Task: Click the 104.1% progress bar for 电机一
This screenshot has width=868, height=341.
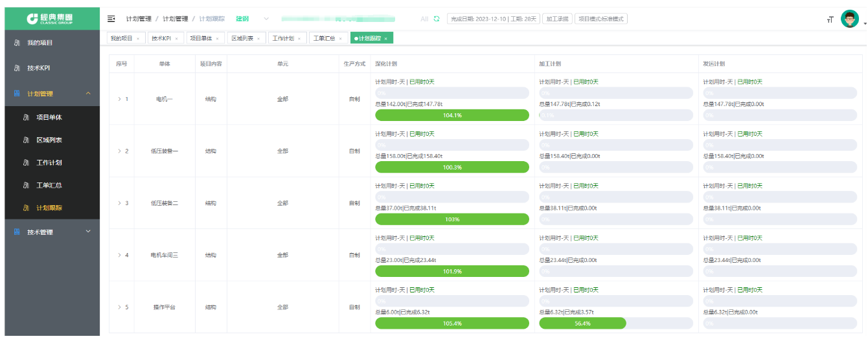Action: tap(452, 115)
